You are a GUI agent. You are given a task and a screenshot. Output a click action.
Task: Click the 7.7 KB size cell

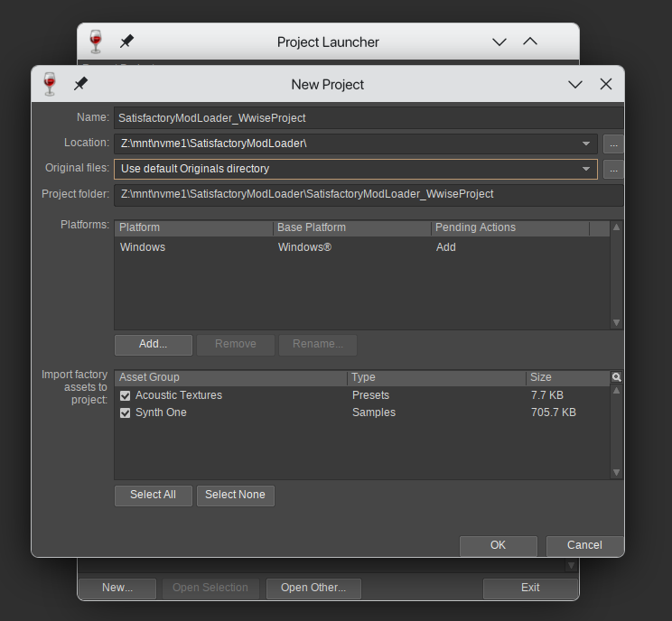tap(547, 395)
